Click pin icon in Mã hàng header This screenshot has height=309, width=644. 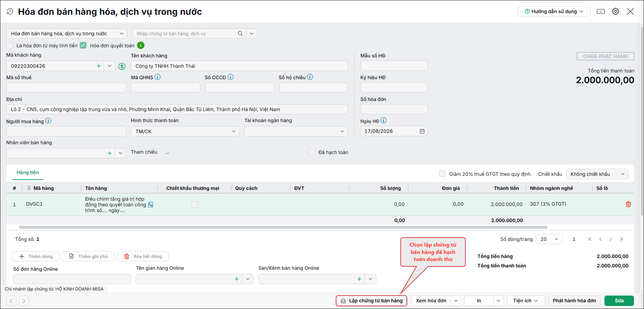coord(29,188)
